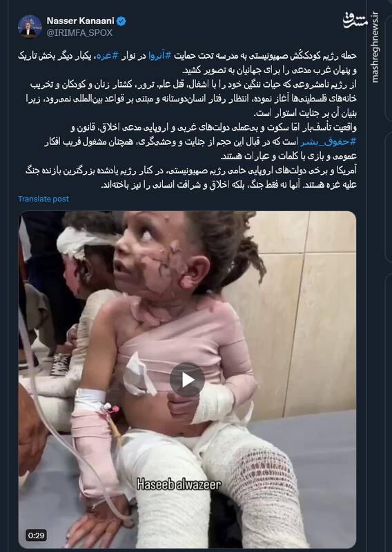Click the paragraph starting with واقعیت تأسف‌بار
Image resolution: width=392 pixels, height=552 pixels.
201,141
